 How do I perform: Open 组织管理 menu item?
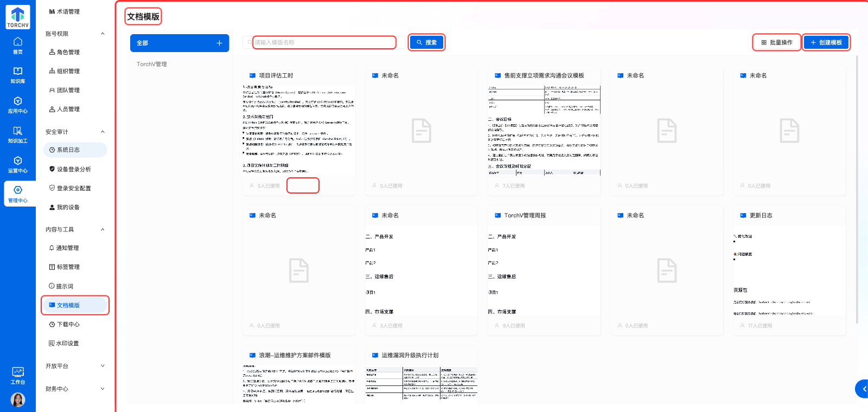65,71
